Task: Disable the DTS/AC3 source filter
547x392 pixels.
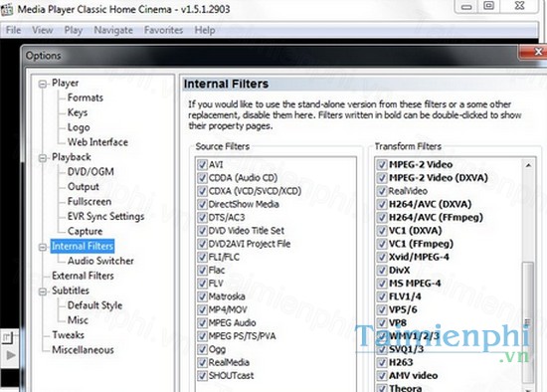Action: pyautogui.click(x=202, y=218)
